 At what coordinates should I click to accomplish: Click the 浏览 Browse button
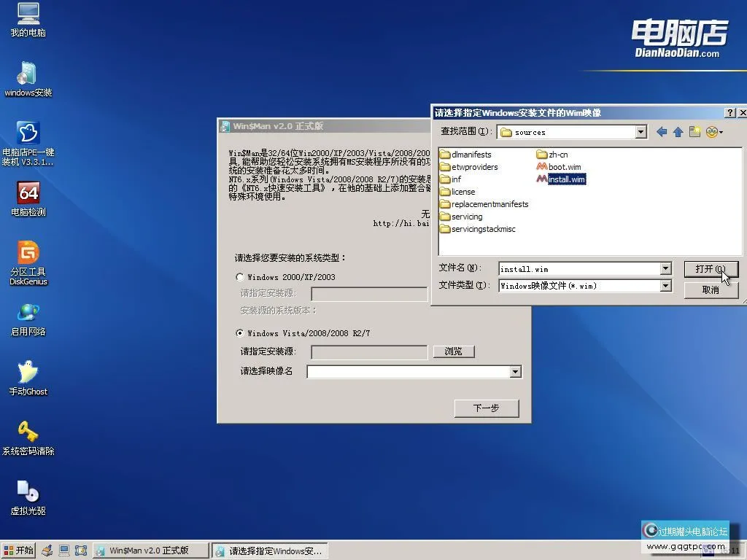click(453, 351)
